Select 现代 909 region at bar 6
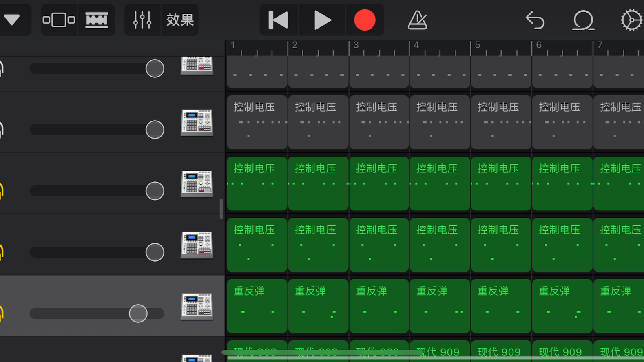 pos(562,351)
